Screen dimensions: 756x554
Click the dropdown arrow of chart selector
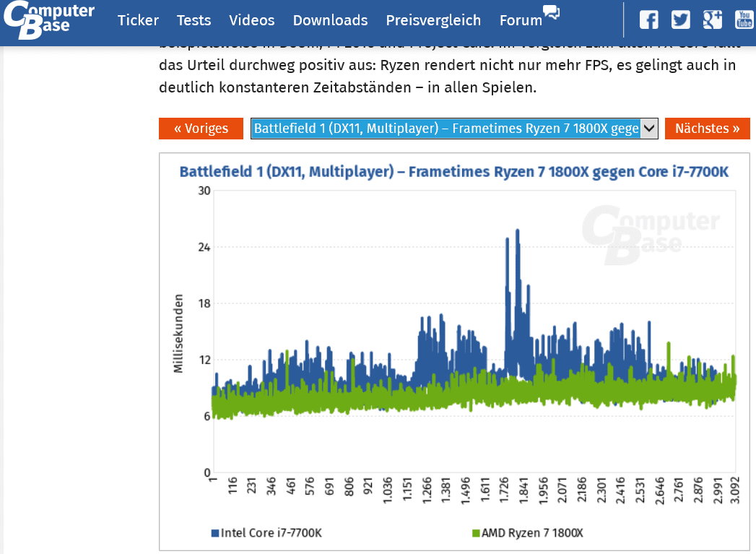(x=649, y=129)
